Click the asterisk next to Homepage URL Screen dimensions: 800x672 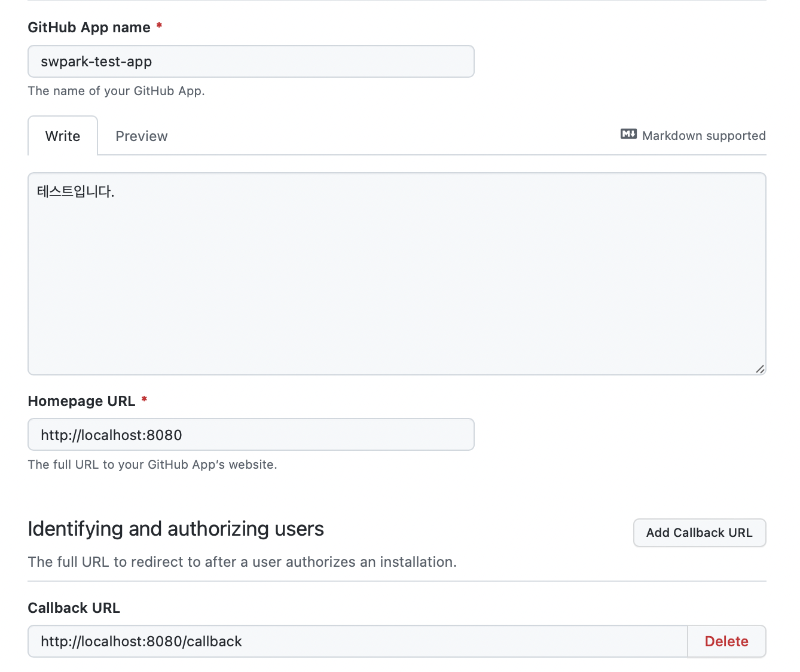tap(144, 400)
